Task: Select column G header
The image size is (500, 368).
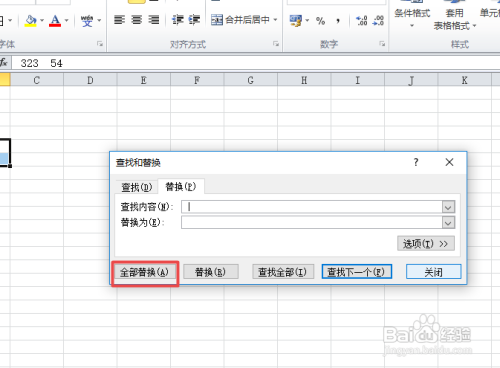Action: pyautogui.click(x=251, y=80)
